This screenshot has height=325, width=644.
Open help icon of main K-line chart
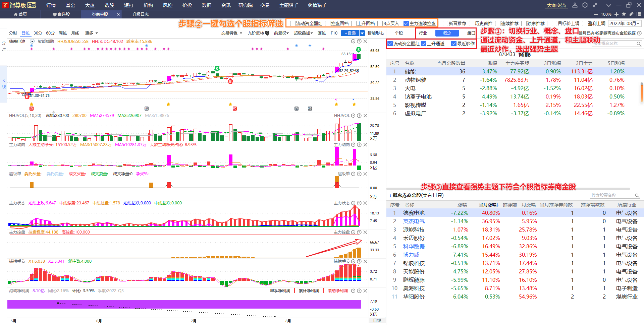point(359,41)
